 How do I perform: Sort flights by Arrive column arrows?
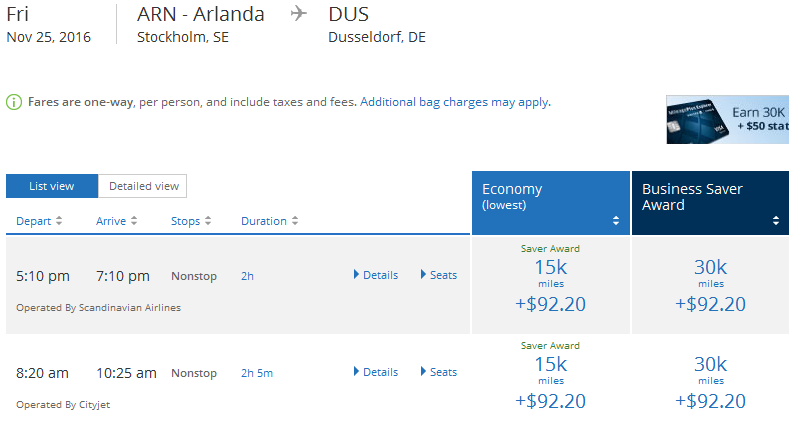click(134, 221)
